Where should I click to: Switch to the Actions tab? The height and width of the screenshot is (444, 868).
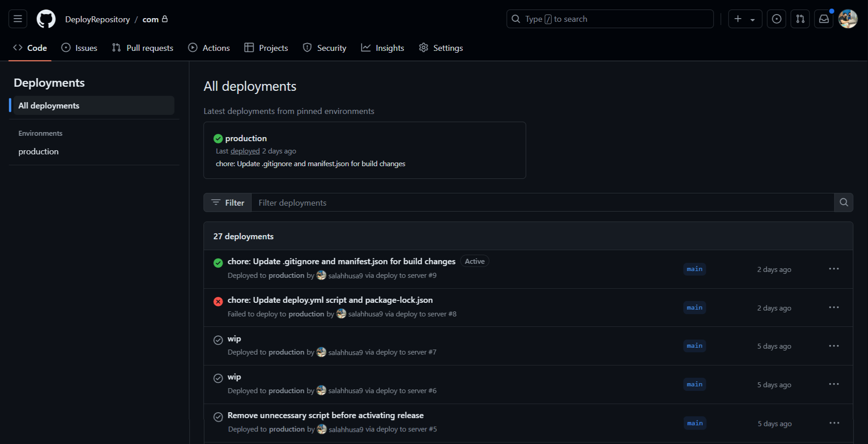click(x=209, y=48)
